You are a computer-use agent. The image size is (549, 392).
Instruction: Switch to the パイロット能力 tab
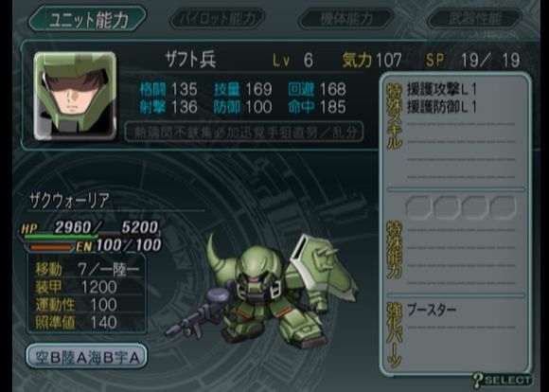pos(217,18)
